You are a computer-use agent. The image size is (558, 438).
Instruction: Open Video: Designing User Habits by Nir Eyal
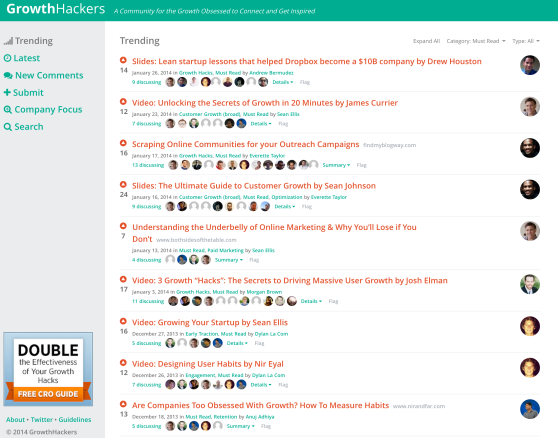pos(208,364)
